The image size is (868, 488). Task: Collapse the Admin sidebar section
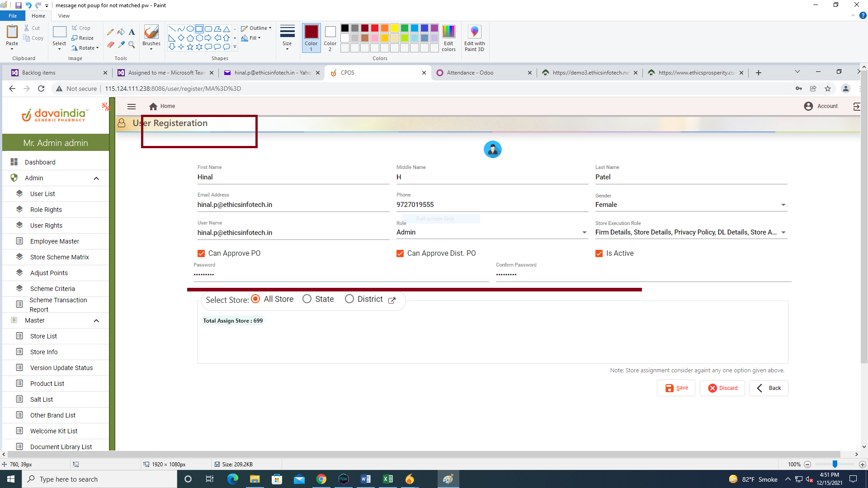96,178
